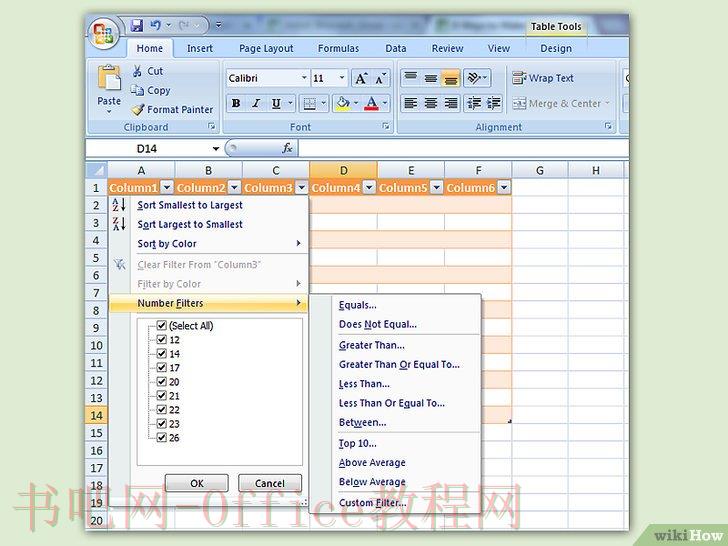Click Top Align icon

411,78
